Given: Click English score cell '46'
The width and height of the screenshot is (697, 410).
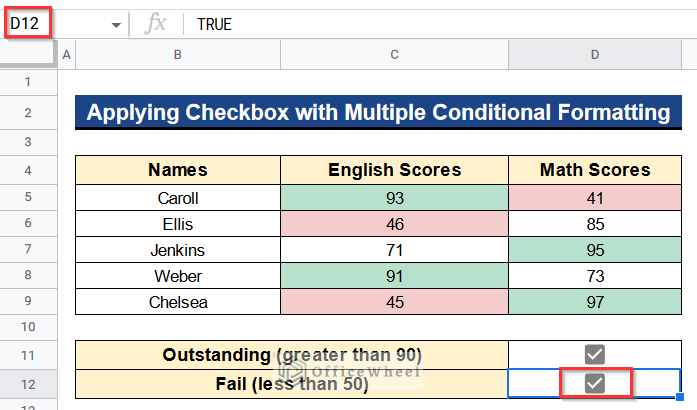Looking at the screenshot, I should coord(394,224).
